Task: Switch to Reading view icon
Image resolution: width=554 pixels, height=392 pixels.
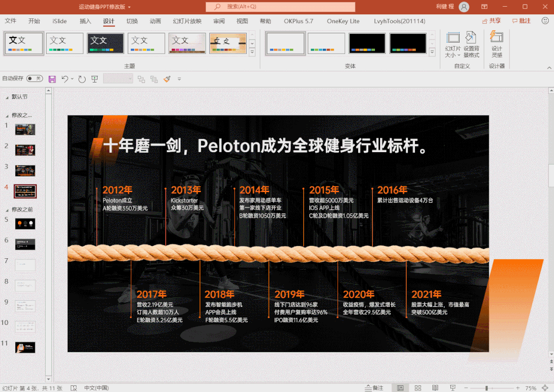Action: click(x=436, y=388)
